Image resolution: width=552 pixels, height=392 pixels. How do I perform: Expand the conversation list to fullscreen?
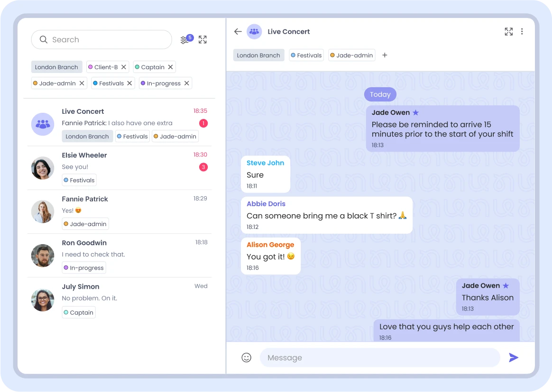tap(202, 40)
